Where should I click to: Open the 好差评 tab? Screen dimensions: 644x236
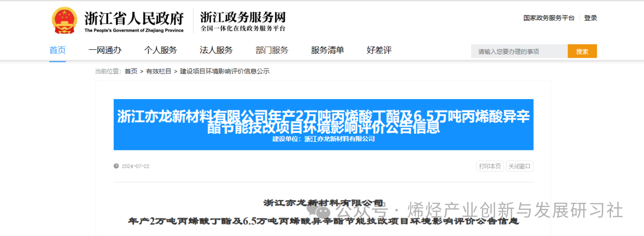click(379, 50)
